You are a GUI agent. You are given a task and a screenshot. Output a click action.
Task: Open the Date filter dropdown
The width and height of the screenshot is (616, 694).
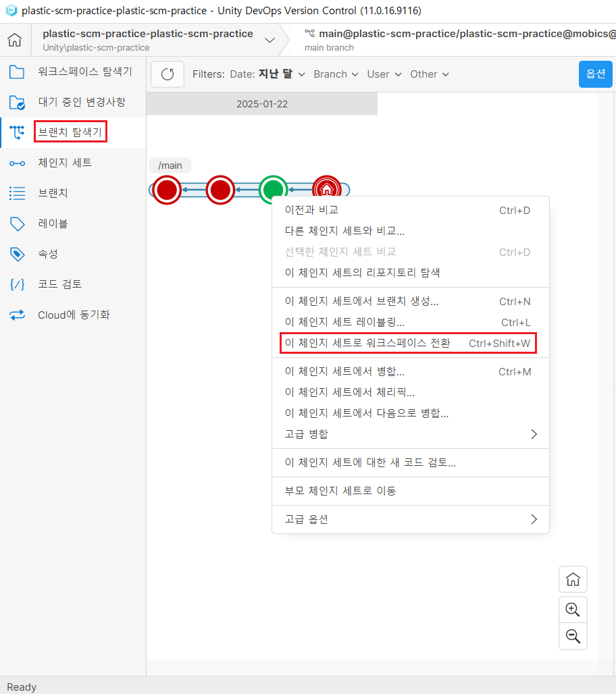click(267, 74)
